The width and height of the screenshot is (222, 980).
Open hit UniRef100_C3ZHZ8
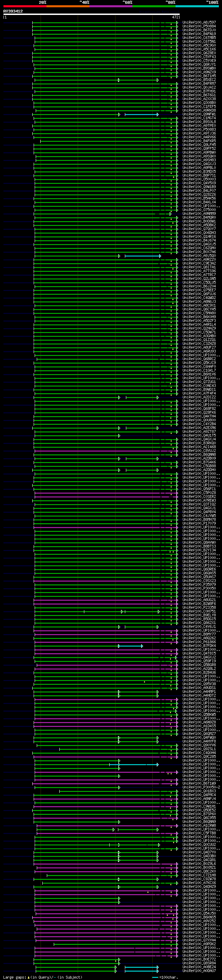[x=199, y=343]
